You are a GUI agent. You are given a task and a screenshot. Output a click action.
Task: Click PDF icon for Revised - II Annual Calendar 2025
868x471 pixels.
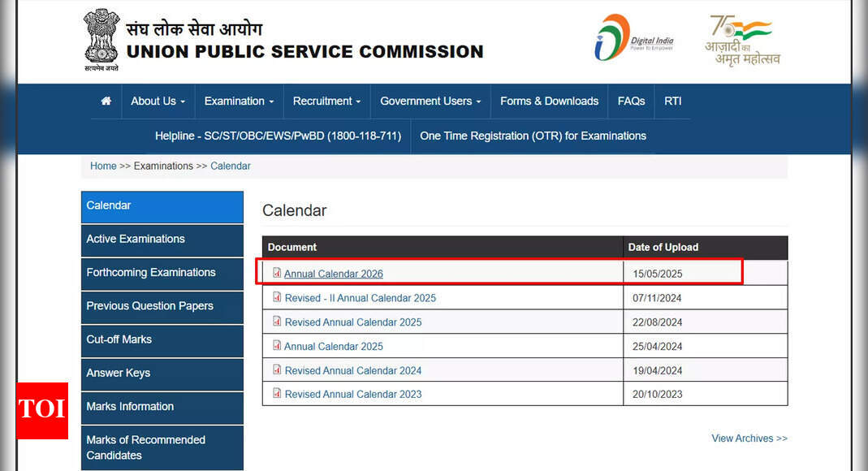(x=277, y=298)
